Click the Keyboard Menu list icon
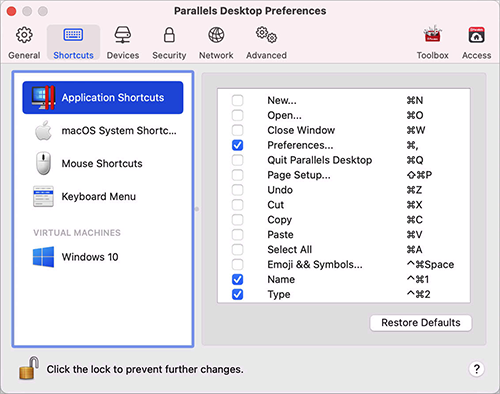 (x=43, y=196)
